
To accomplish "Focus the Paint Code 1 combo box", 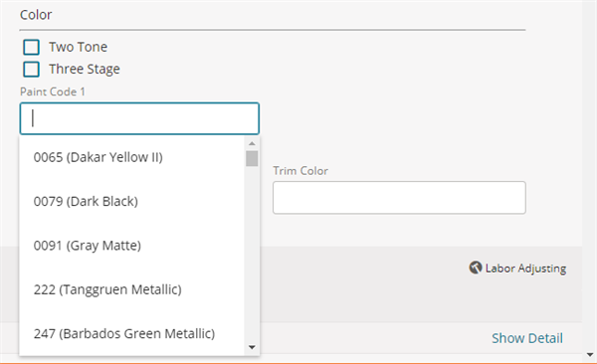I will coord(139,118).
